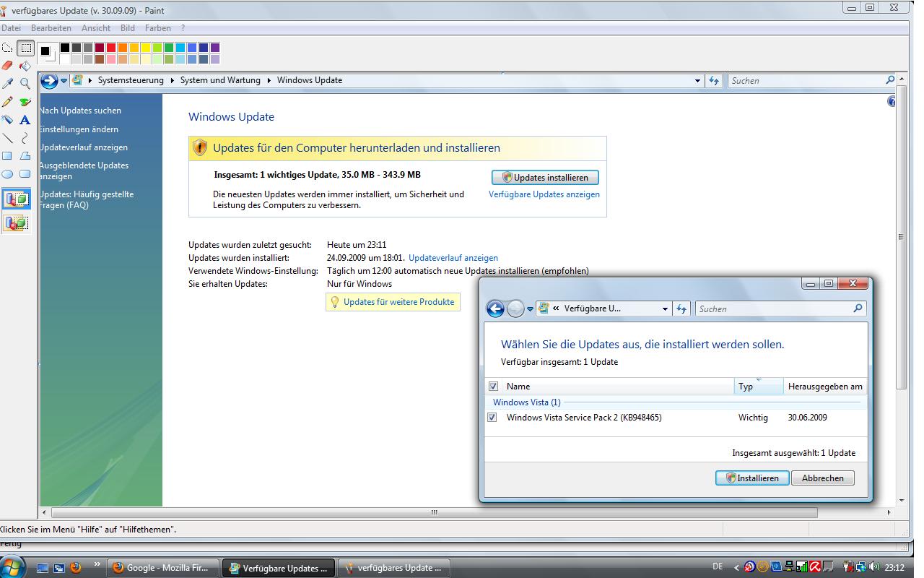Launch Firefox from the quick launch bar
The image size is (924, 578).
click(x=75, y=568)
